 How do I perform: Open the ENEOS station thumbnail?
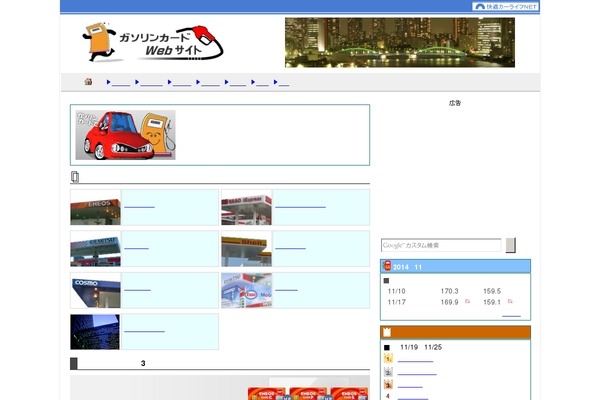coord(95,207)
